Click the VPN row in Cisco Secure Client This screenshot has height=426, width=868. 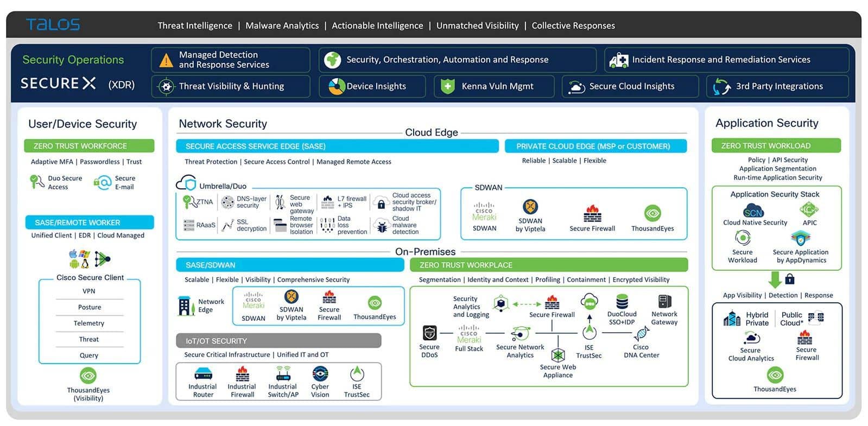[x=89, y=291]
